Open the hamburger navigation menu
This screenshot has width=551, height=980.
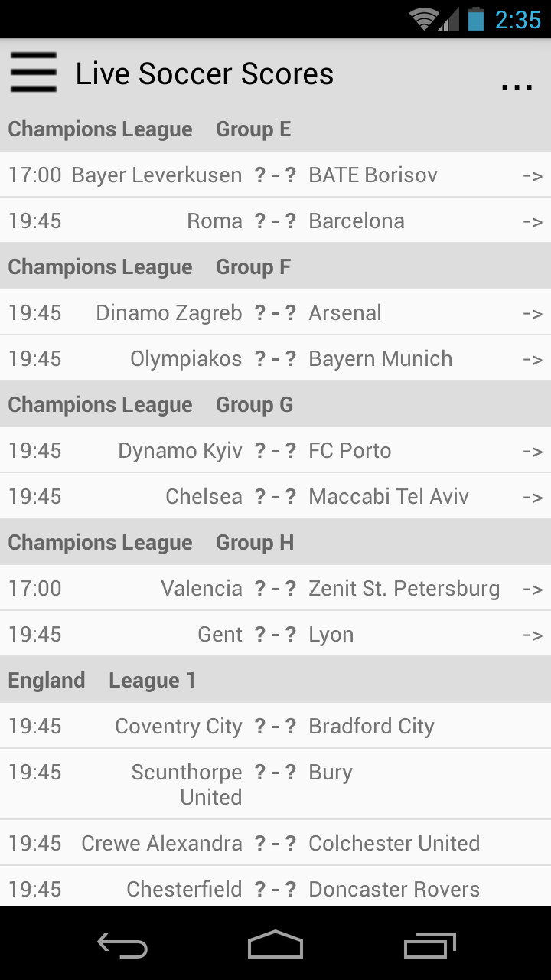point(34,73)
